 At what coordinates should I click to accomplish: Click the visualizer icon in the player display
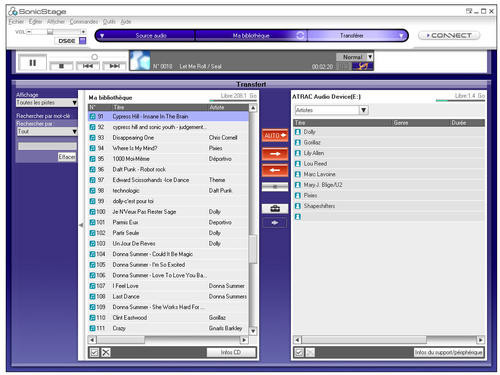(362, 66)
